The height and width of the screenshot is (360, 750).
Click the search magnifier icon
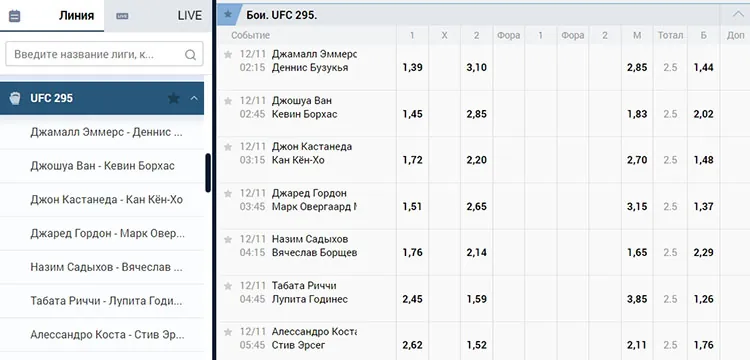coord(190,55)
